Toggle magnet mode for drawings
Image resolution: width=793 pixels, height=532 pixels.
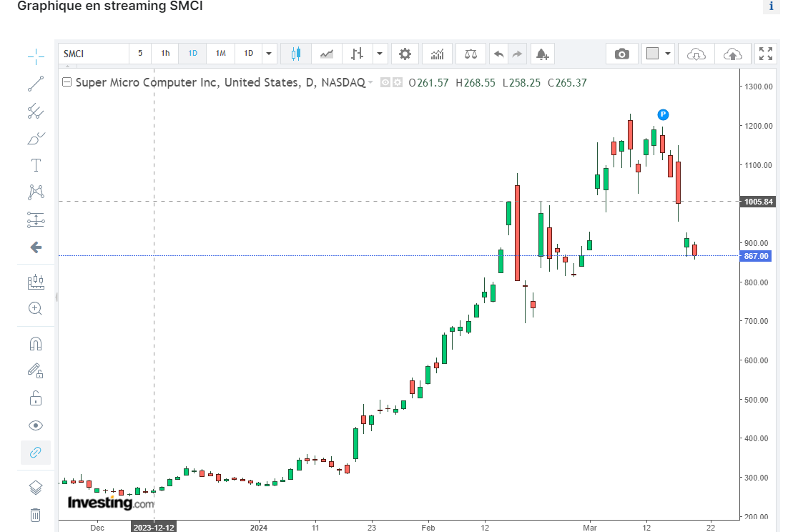[x=36, y=344]
